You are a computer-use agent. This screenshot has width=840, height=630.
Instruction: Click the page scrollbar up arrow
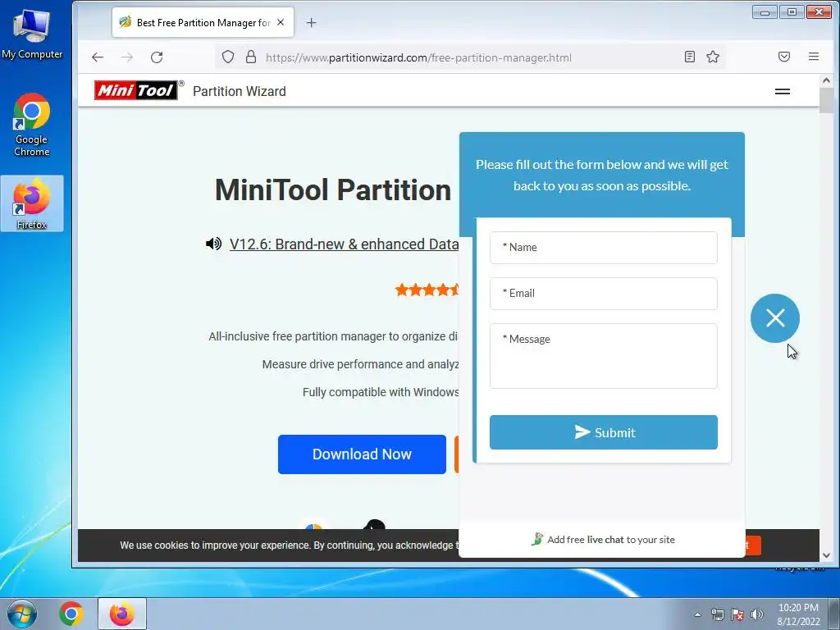(826, 81)
